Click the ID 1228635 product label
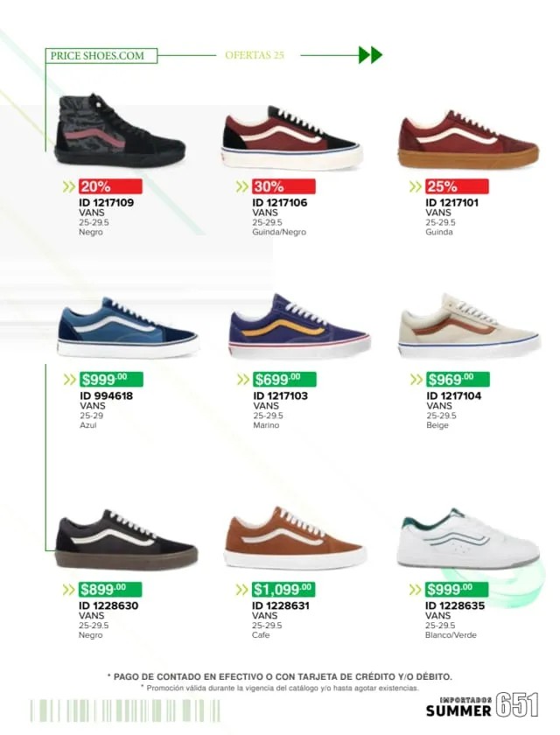Screen dimensions: 560x735 [455, 605]
